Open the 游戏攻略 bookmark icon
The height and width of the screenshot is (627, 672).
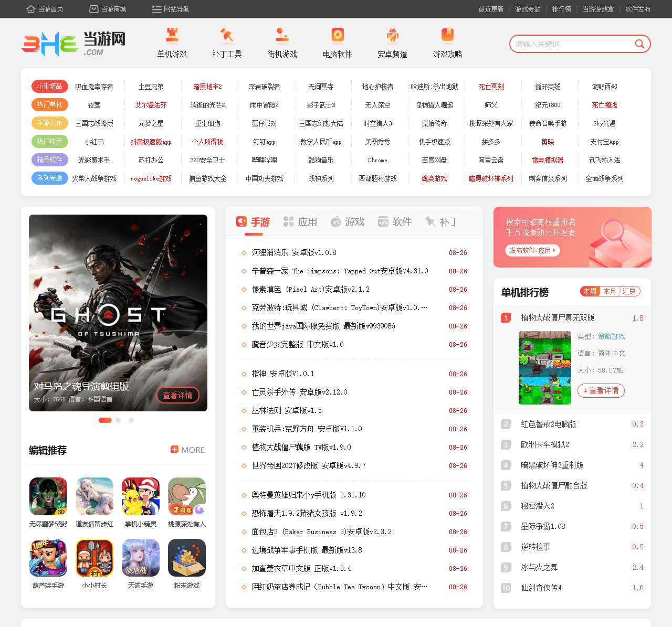click(x=447, y=35)
